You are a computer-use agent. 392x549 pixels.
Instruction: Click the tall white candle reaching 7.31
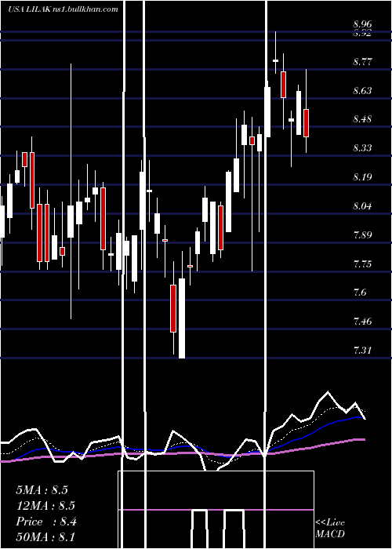click(x=182, y=318)
